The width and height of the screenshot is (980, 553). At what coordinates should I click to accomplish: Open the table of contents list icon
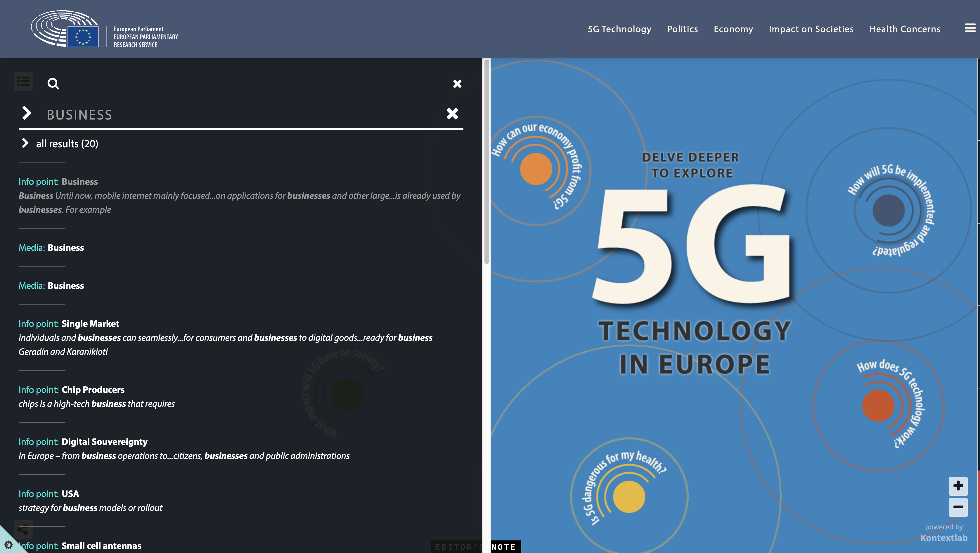[x=23, y=81]
